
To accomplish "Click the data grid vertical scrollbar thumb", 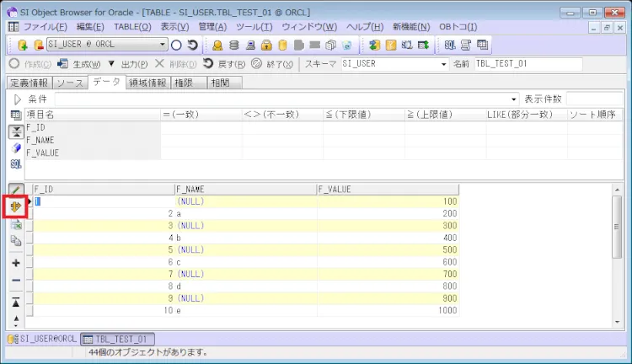I will pos(617,227).
